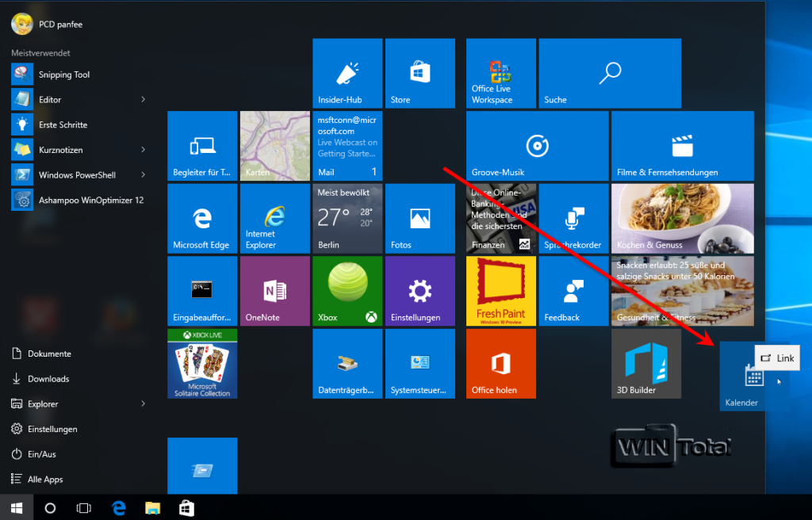The width and height of the screenshot is (812, 520).
Task: Select Ein/Aus power option
Action: tap(43, 454)
